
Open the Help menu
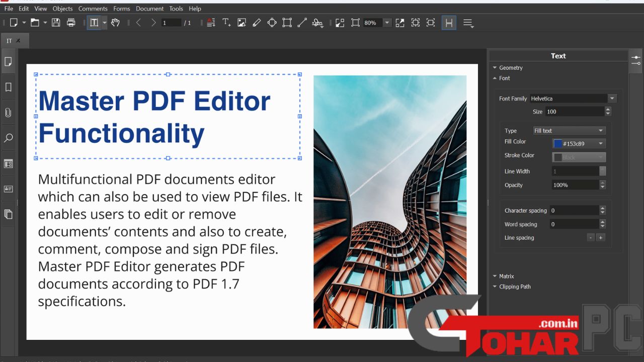coord(195,9)
